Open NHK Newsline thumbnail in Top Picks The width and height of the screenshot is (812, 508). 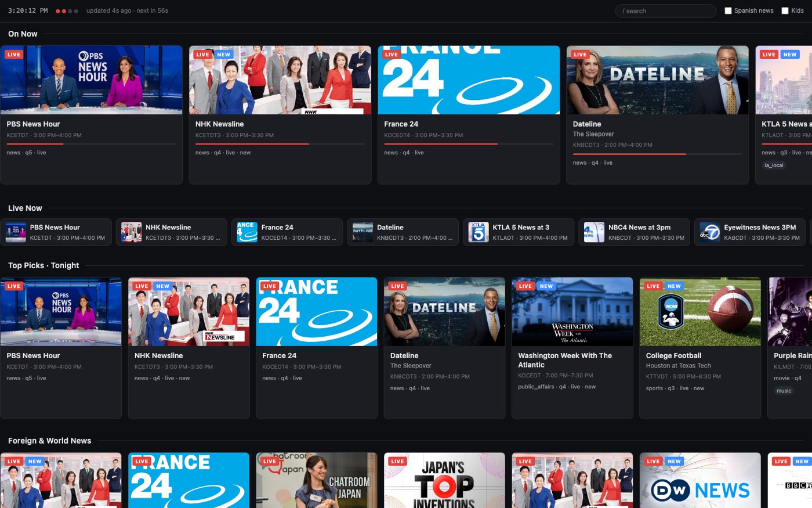tap(188, 312)
